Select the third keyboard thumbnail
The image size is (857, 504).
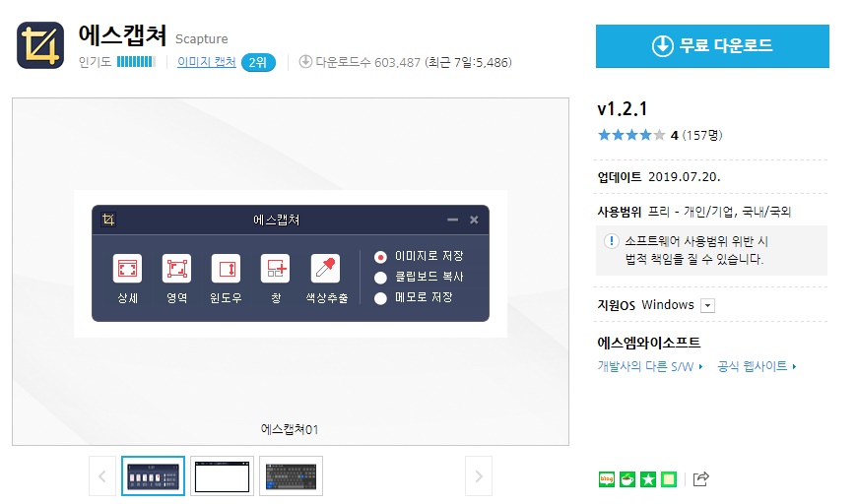tap(291, 476)
